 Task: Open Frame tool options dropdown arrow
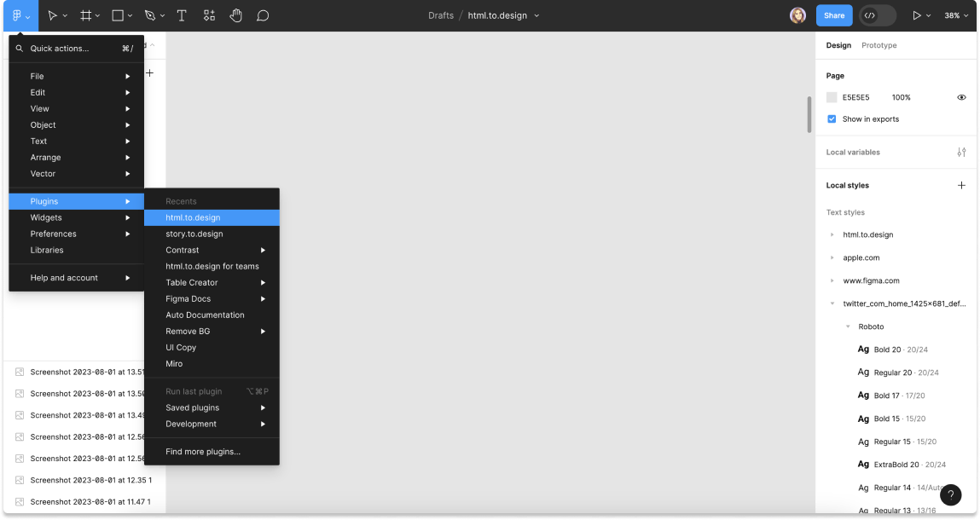pyautogui.click(x=97, y=16)
